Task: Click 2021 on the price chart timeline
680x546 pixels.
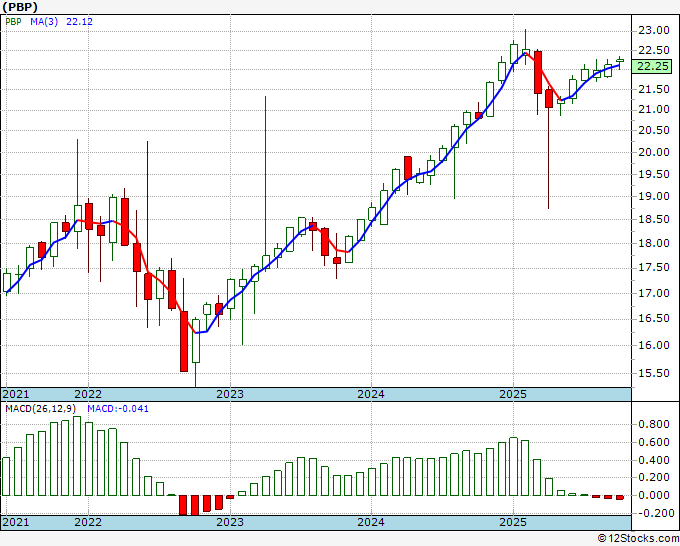Action: 16,394
